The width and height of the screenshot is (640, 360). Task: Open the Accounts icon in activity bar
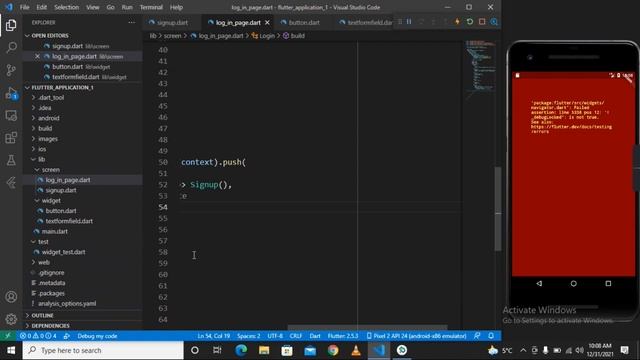11,297
